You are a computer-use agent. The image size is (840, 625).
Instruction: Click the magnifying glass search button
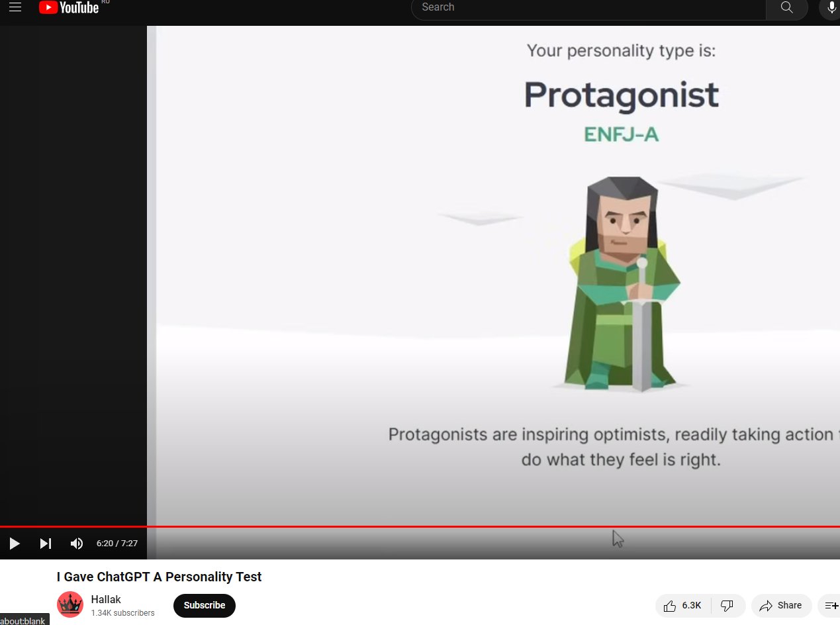click(x=786, y=7)
